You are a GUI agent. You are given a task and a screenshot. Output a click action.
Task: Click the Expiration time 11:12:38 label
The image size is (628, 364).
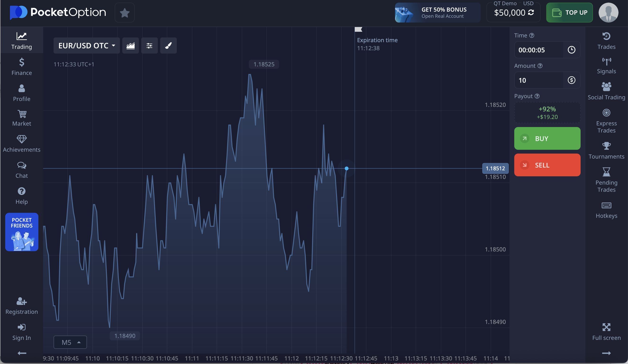(377, 44)
